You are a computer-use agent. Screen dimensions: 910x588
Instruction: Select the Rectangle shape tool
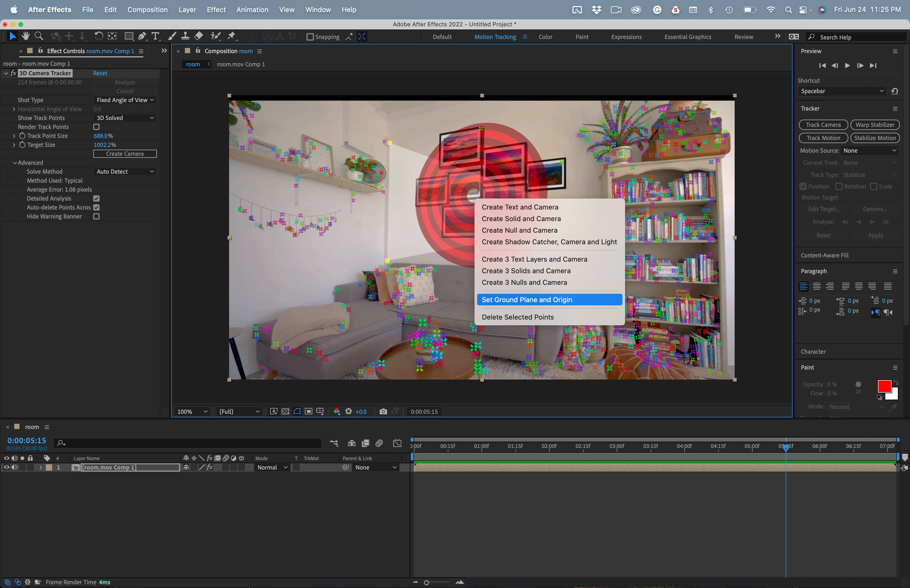point(129,36)
